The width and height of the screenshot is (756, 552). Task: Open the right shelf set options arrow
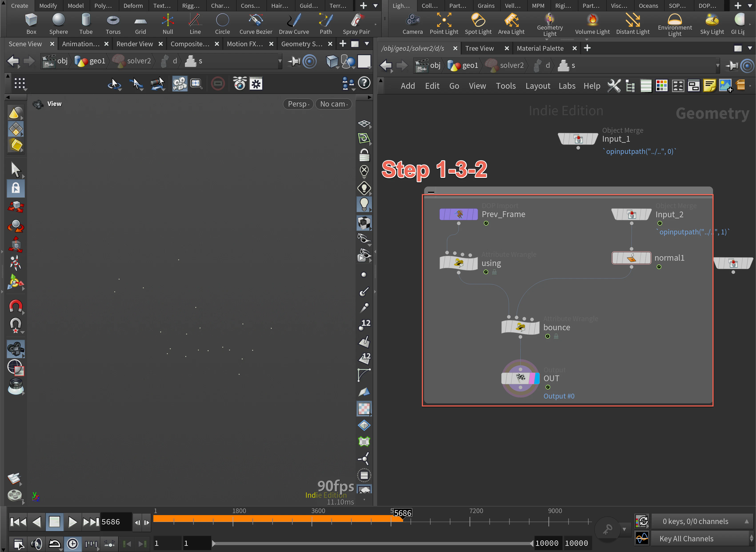click(750, 6)
